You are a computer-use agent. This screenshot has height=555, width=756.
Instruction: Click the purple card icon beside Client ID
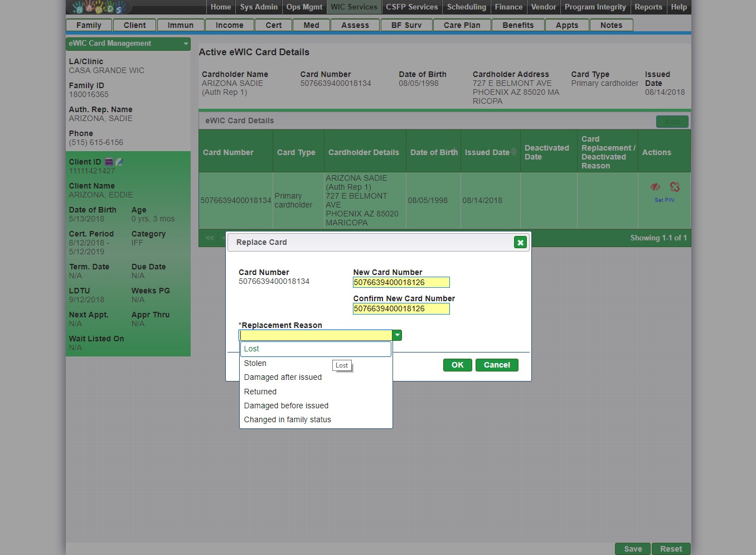pos(109,162)
